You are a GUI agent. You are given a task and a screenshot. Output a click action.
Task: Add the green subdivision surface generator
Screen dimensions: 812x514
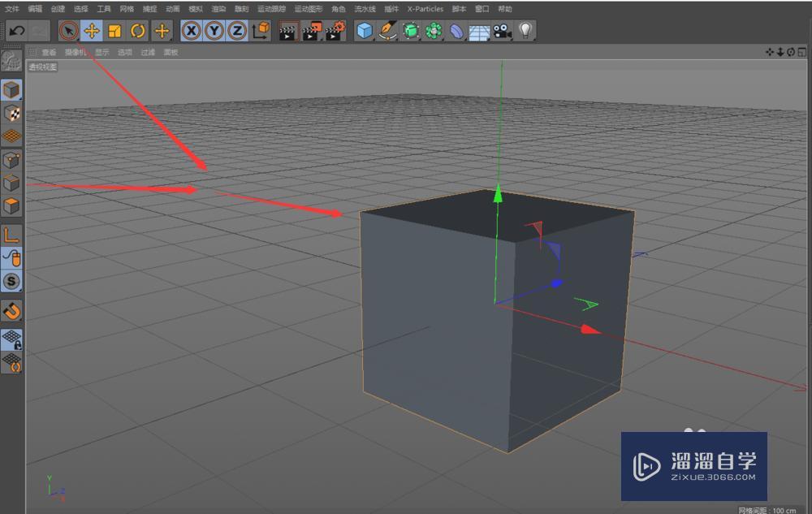click(x=411, y=31)
